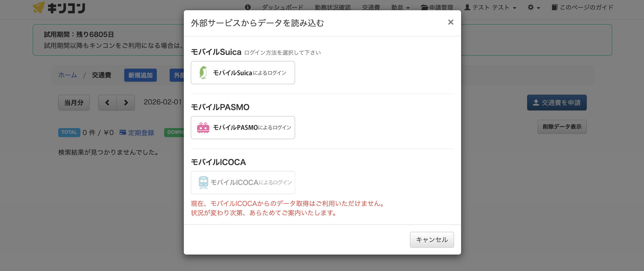
Task: Click the 当月分 button
Action: pyautogui.click(x=74, y=102)
